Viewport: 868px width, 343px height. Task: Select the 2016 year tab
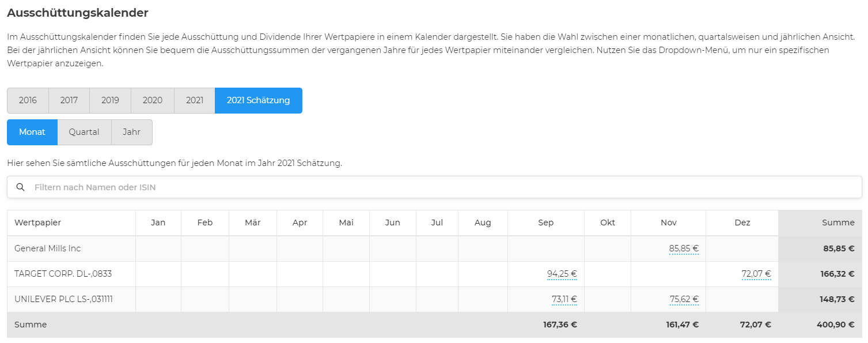point(28,100)
